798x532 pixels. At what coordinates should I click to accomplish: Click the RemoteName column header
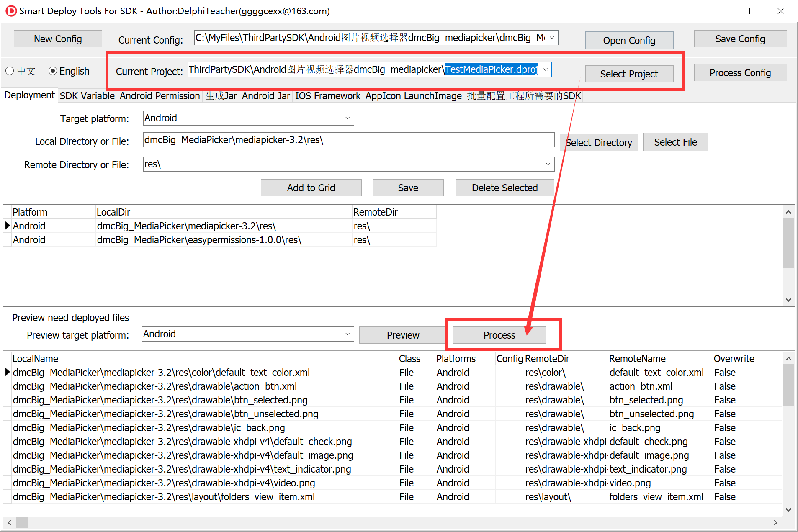coord(660,359)
